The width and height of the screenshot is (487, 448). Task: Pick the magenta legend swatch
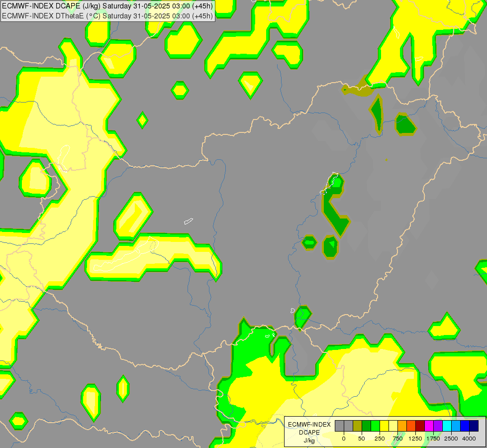pos(429,426)
